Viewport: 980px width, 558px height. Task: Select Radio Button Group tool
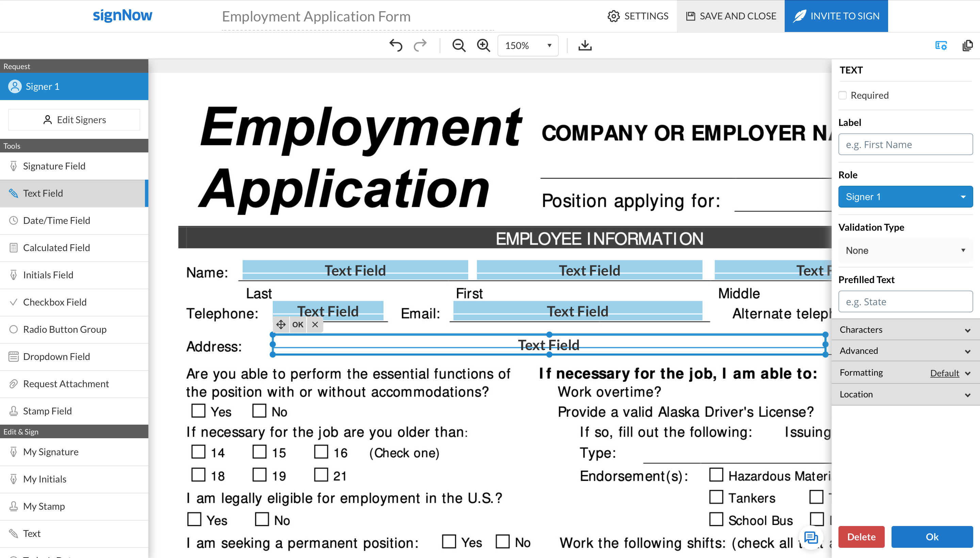65,329
